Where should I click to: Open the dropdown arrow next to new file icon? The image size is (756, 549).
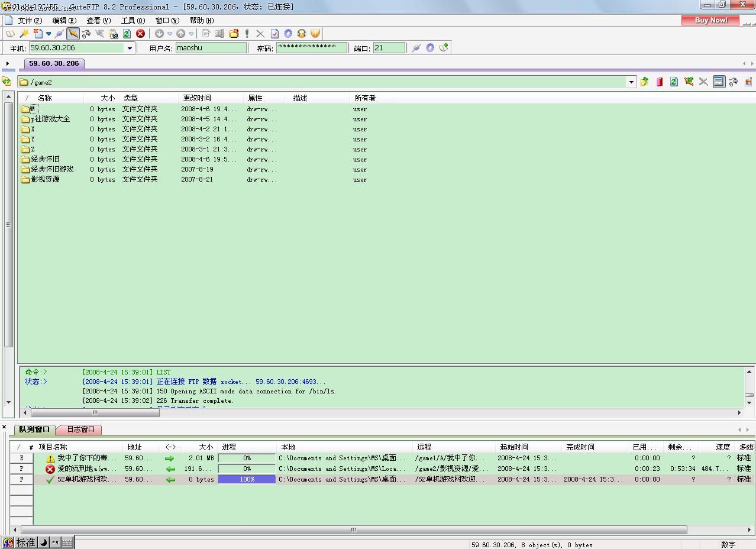pyautogui.click(x=49, y=34)
